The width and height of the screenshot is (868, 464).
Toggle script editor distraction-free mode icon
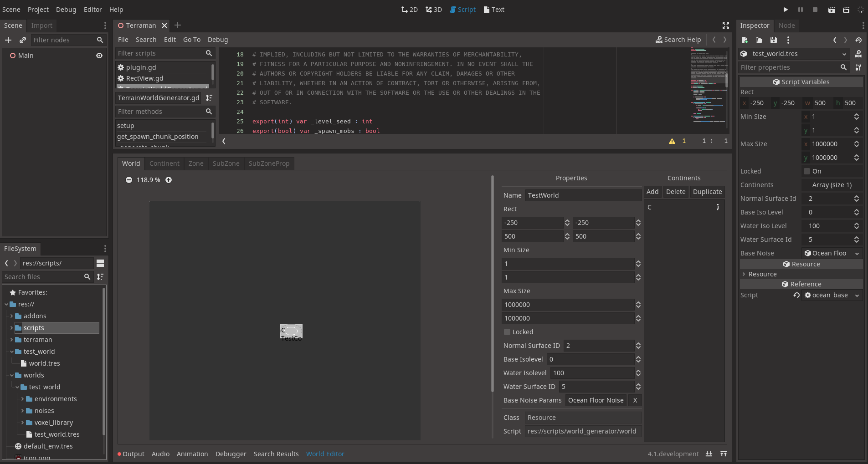(726, 25)
